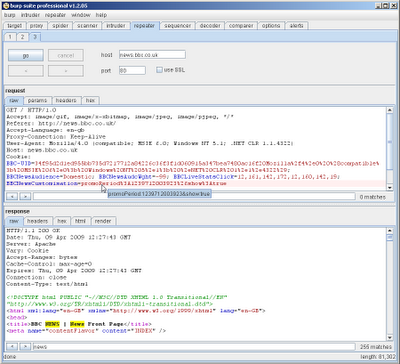
Task: Click the 'HTTP/1.1 200 OK' response line
Action: [x=33, y=231]
